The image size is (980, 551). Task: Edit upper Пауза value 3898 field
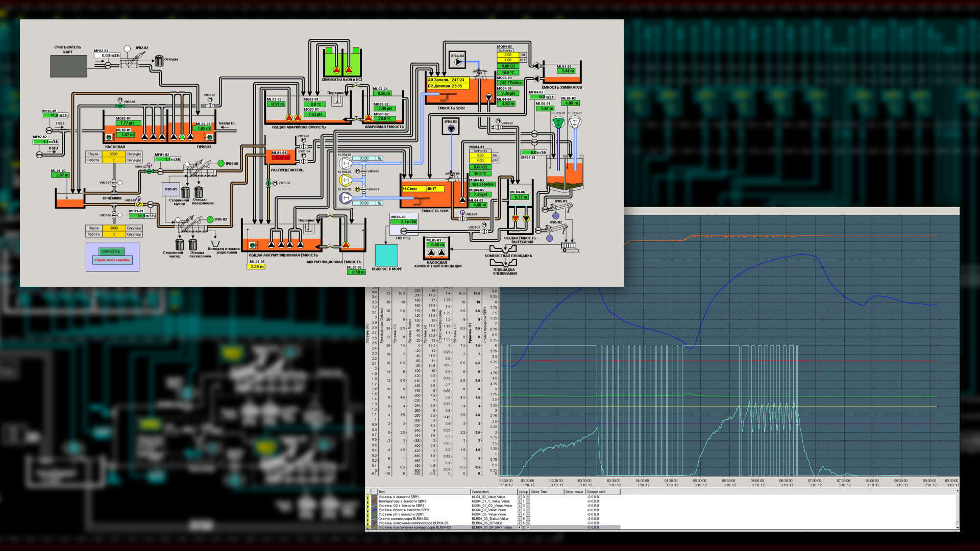point(114,154)
